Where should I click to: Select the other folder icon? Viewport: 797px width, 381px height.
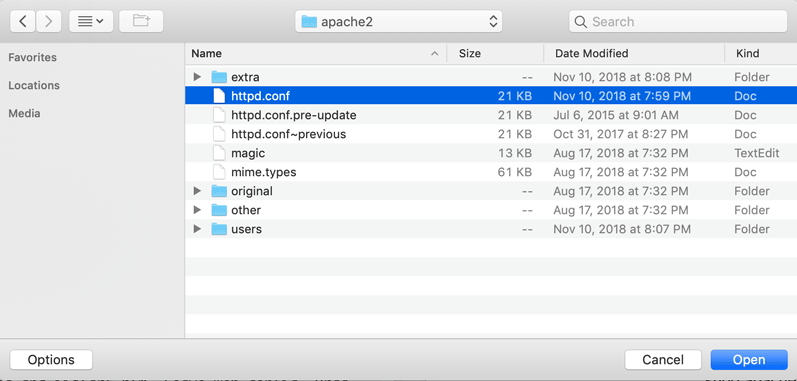pos(219,210)
